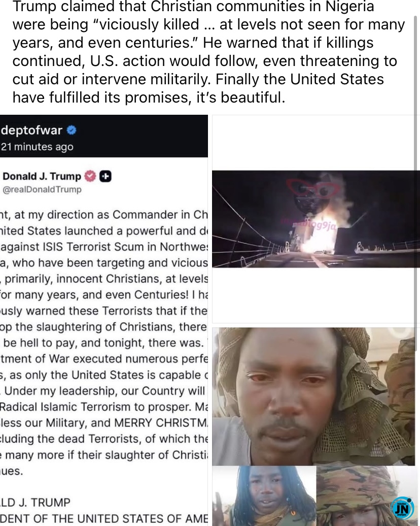Open the @realDonaldTrump handle
Viewport: 420px width, 526px height.
click(x=42, y=189)
